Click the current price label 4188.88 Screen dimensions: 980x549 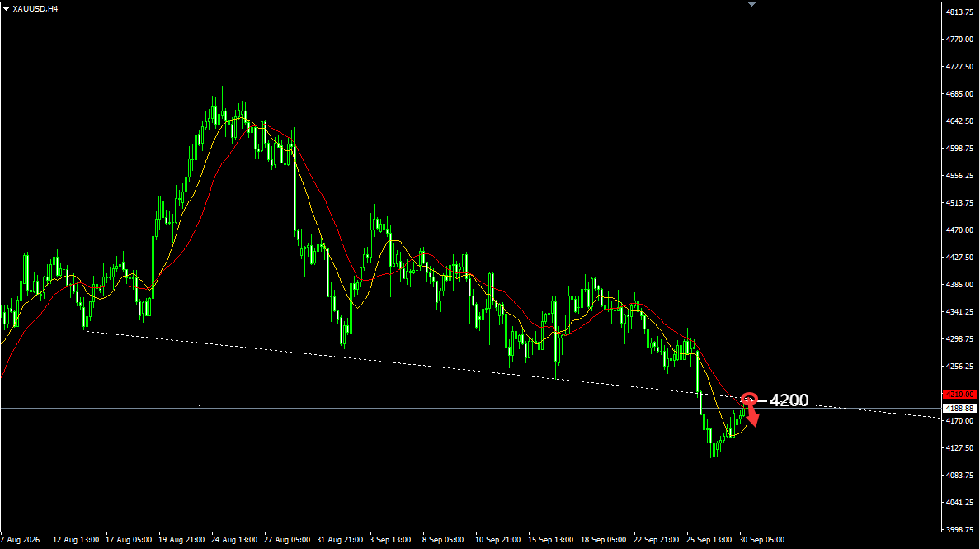point(959,409)
